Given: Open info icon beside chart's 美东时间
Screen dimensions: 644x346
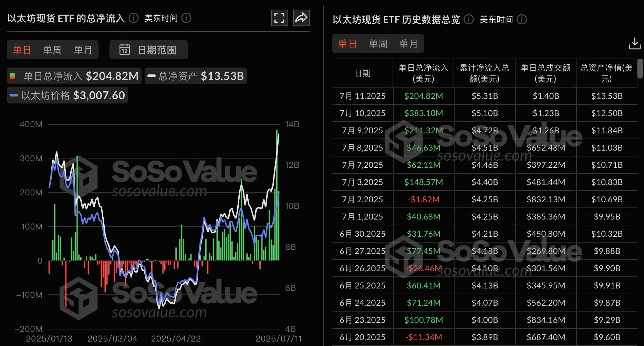Looking at the screenshot, I should 186,18.
